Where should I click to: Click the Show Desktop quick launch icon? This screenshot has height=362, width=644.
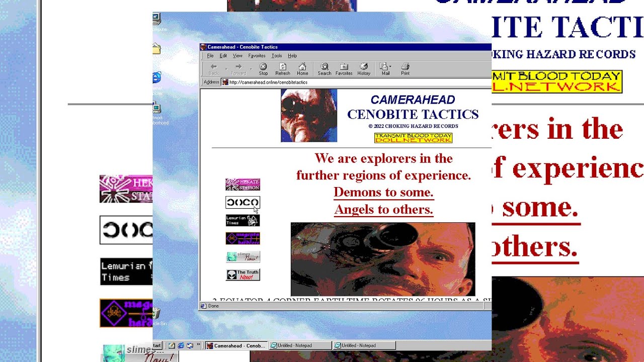tap(172, 345)
